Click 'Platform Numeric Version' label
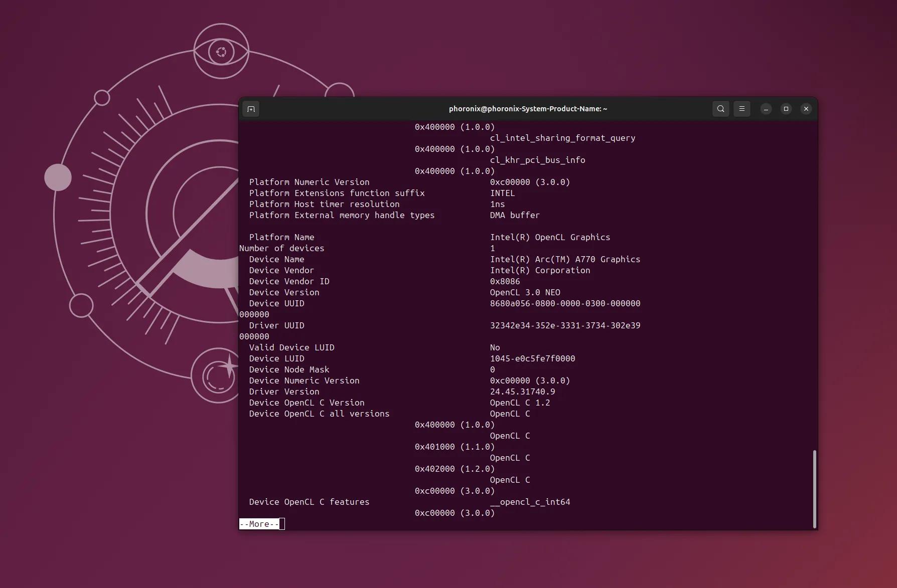Screen dimensions: 897x588 [x=309, y=182]
